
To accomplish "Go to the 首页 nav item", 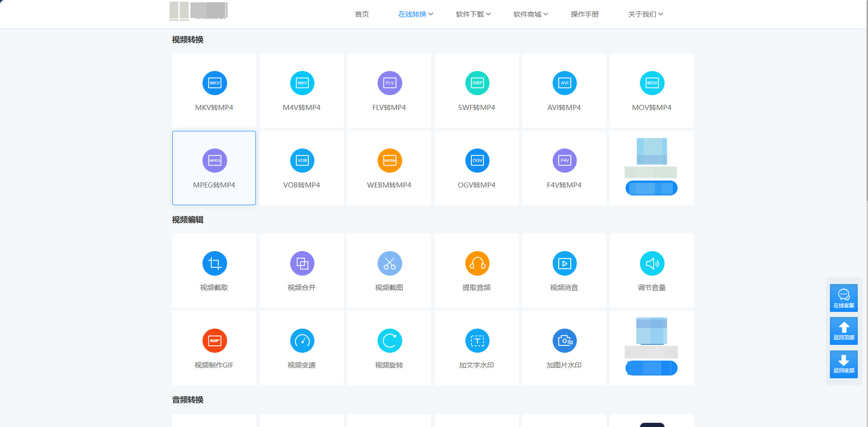I will [362, 14].
